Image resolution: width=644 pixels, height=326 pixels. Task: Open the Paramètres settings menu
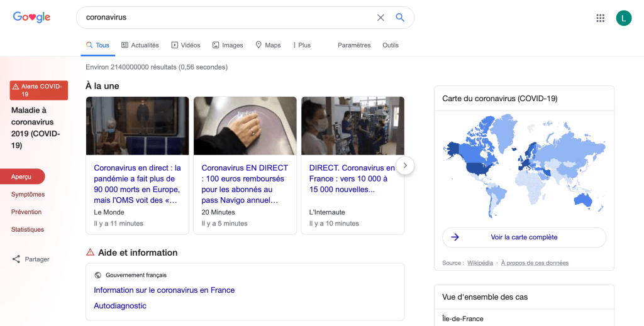pos(354,45)
